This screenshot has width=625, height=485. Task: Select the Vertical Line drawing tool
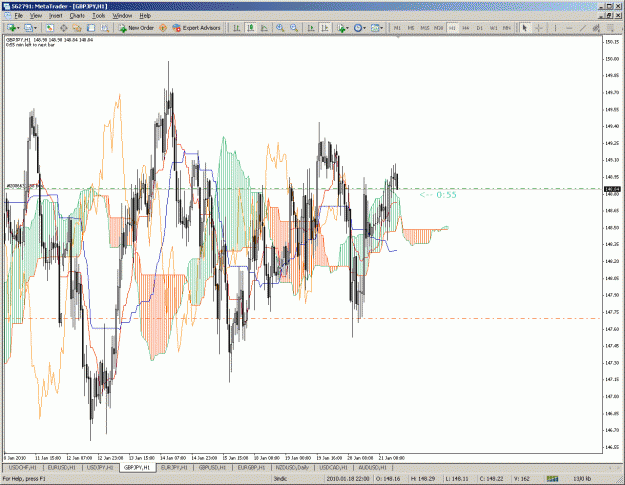point(555,28)
